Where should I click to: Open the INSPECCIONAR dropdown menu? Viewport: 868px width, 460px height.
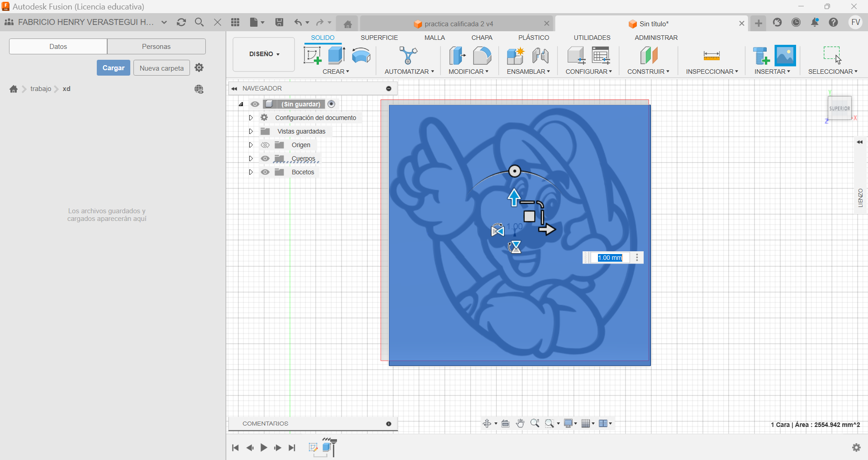(x=712, y=72)
